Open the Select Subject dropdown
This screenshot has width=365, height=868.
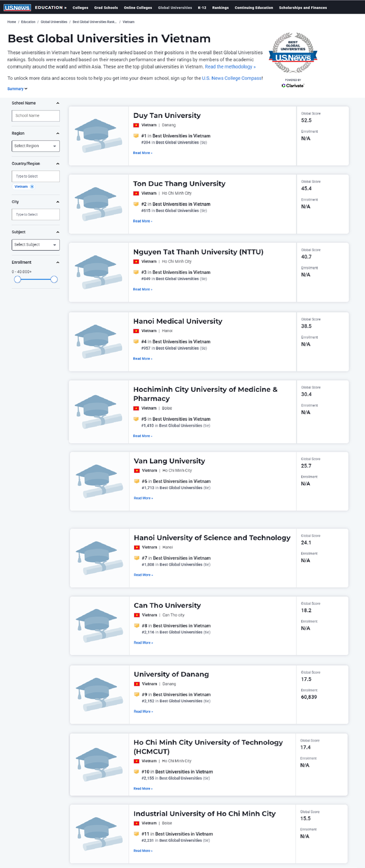(35, 244)
